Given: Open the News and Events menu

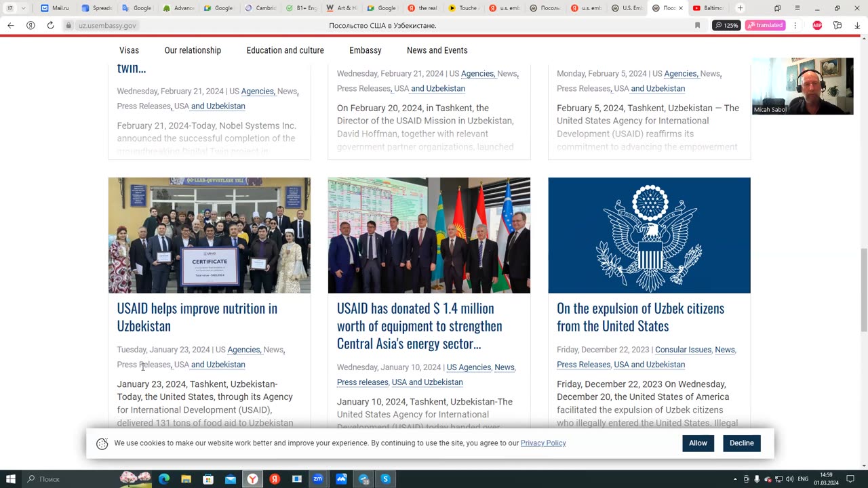Looking at the screenshot, I should click(437, 50).
